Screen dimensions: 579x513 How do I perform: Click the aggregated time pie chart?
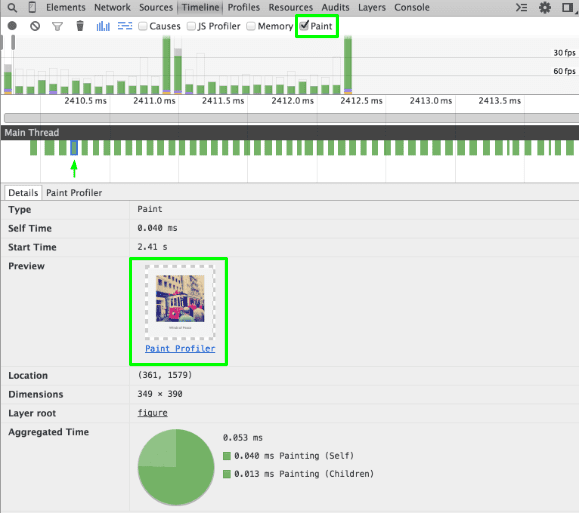click(x=176, y=467)
